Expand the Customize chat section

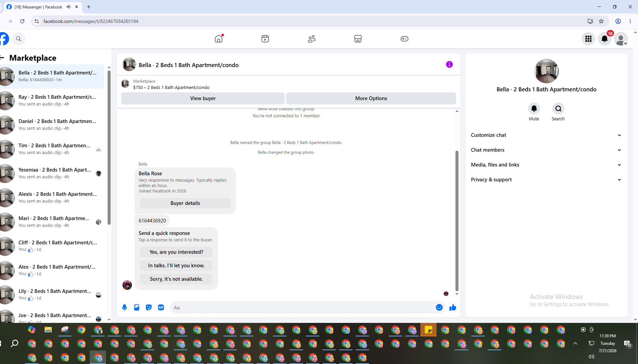[546, 135]
